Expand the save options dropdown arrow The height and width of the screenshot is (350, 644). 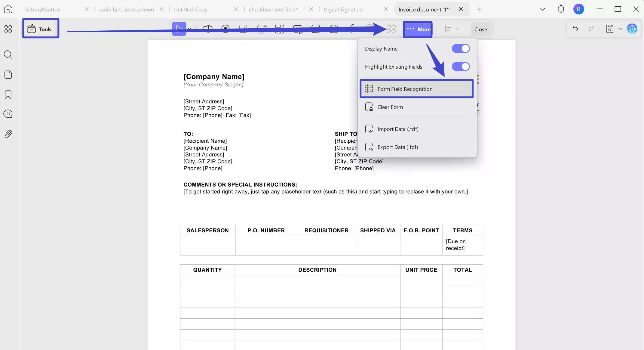620,29
